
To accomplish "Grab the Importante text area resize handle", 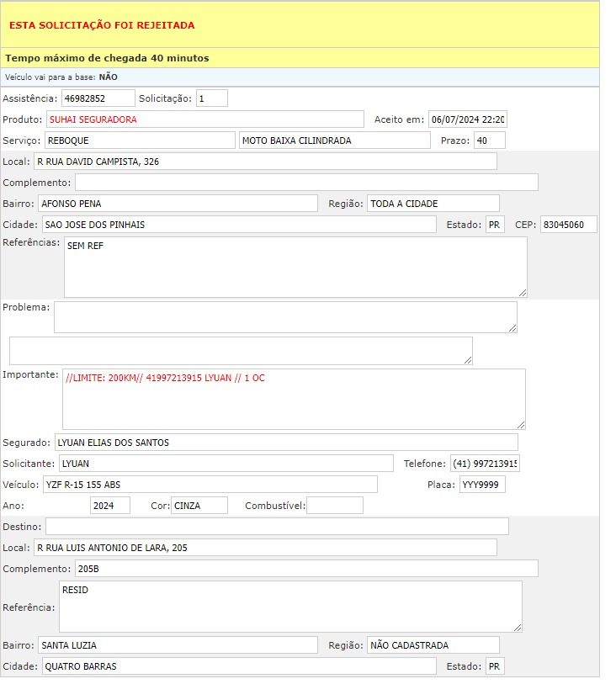I will click(x=521, y=425).
